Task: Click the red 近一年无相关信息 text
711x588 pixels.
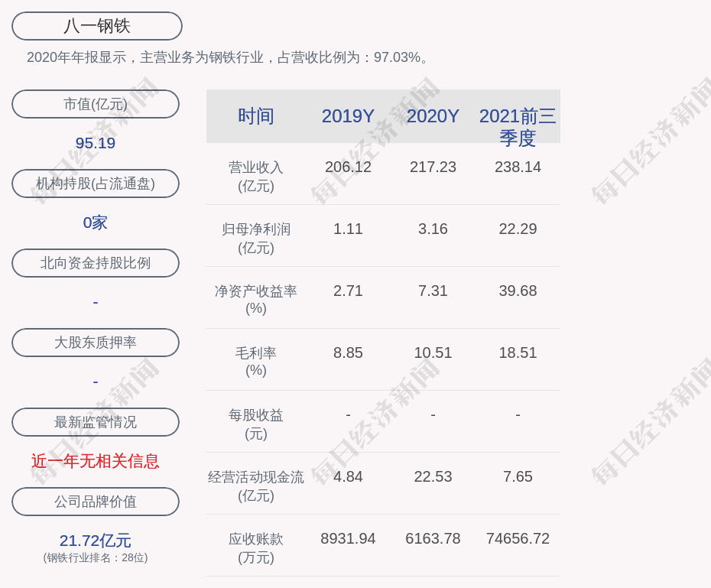Action: pos(96,461)
